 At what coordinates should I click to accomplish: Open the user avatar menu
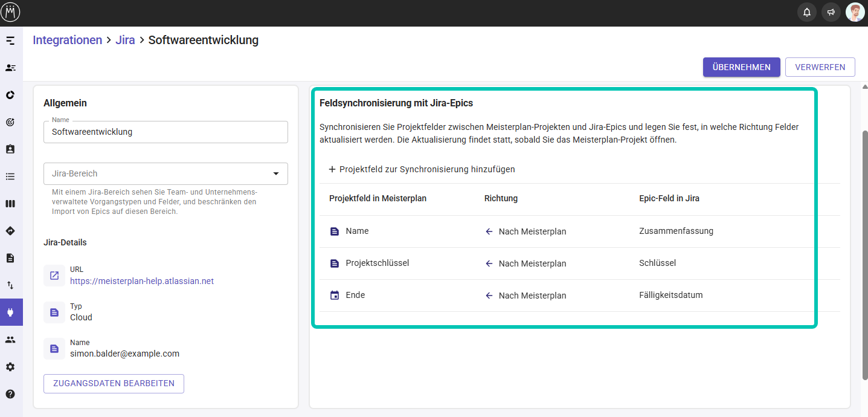pos(855,12)
